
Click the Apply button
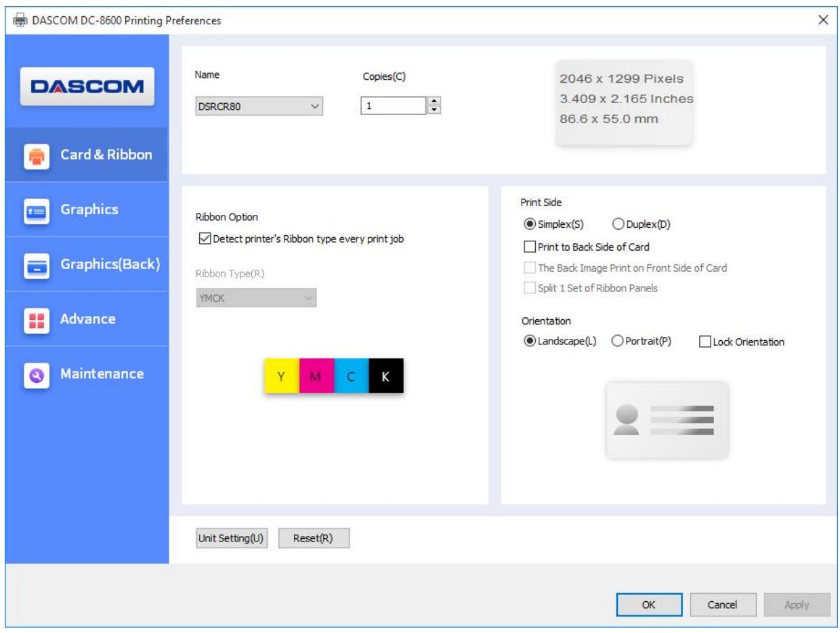[797, 605]
